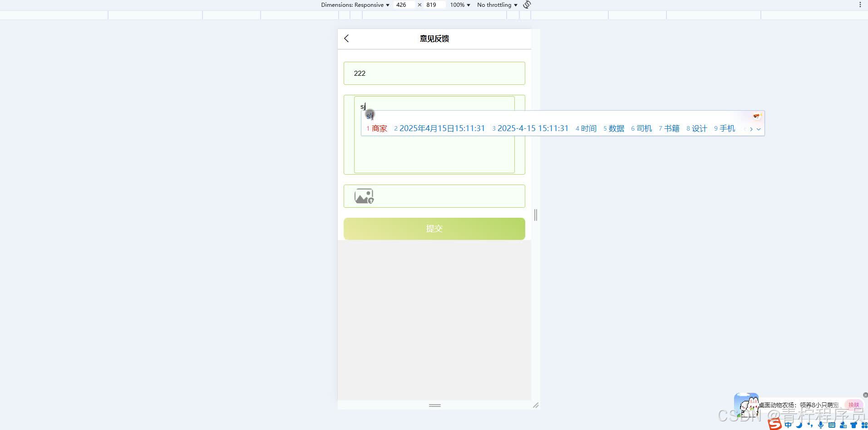Toggle full/half width moon icon on Sogou bar
This screenshot has width=868, height=430.
(x=799, y=425)
